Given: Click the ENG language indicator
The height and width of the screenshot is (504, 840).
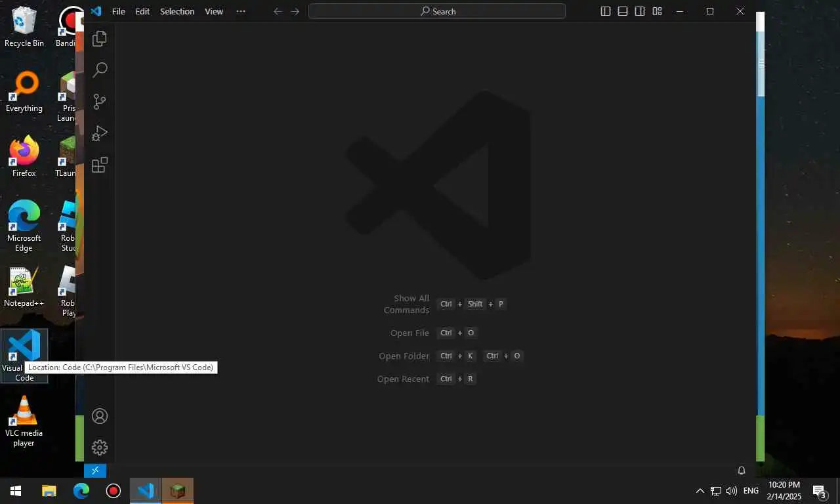Looking at the screenshot, I should (x=751, y=490).
